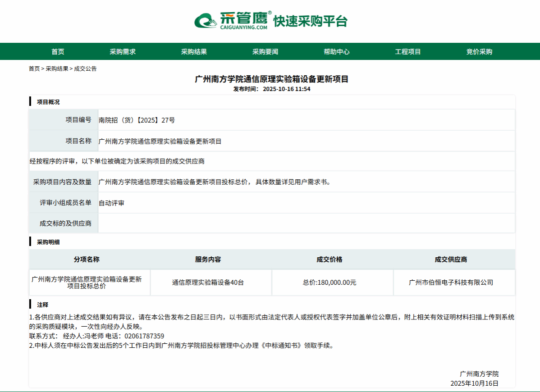Open 帮助中心 from the navigation bar
Viewport: 540px width, 392px height.
pyautogui.click(x=336, y=52)
